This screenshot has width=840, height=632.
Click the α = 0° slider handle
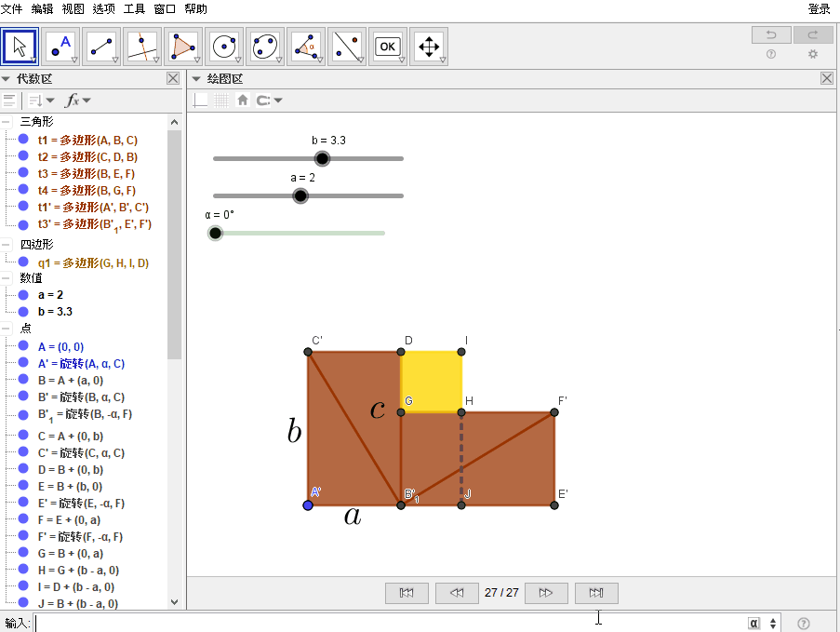216,234
